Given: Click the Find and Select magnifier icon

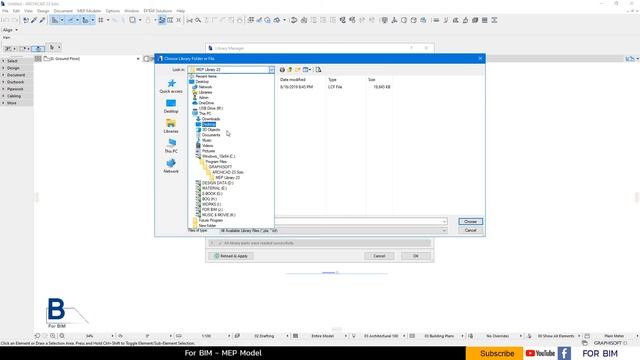Looking at the screenshot, I should click(x=198, y=20).
